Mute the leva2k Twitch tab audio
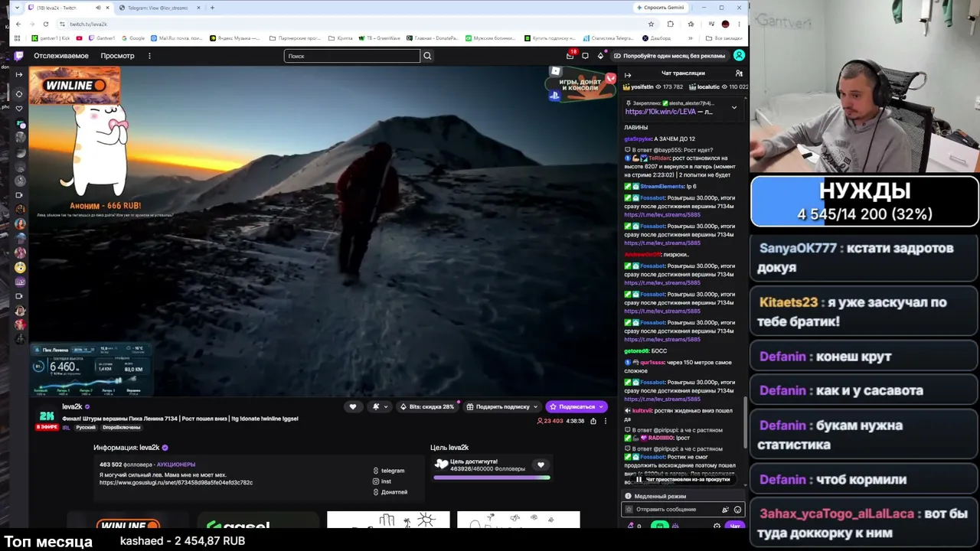Viewport: 980px width, 551px height. point(98,8)
